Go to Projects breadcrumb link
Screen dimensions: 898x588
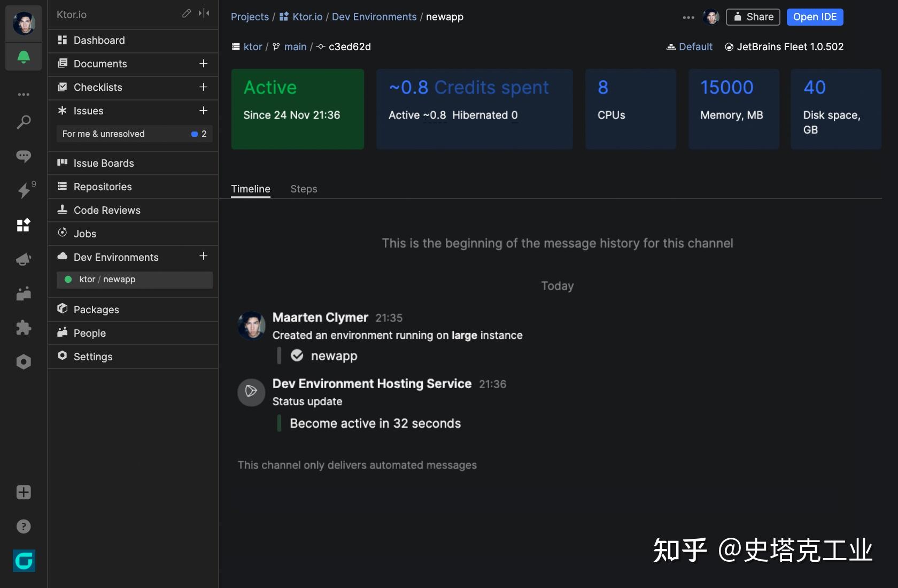(250, 17)
